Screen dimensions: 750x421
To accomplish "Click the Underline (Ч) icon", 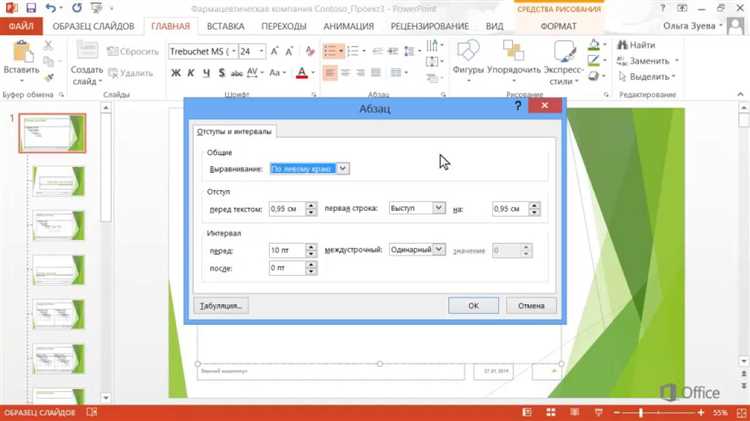I will (206, 73).
